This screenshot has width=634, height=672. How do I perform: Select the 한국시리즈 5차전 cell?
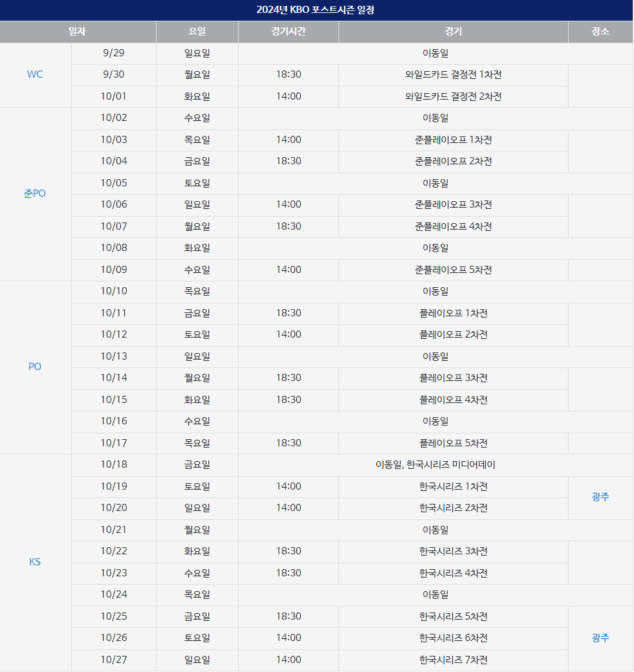(453, 617)
